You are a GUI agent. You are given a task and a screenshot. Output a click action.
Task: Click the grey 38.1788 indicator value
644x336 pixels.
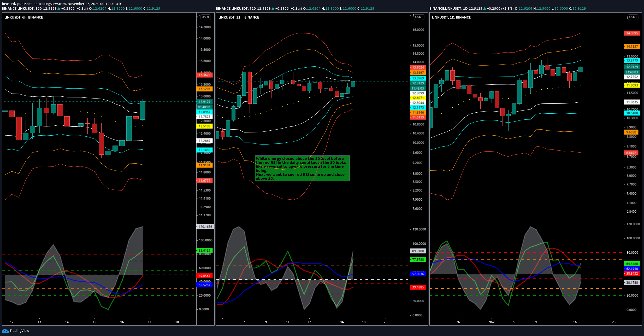coord(632,282)
